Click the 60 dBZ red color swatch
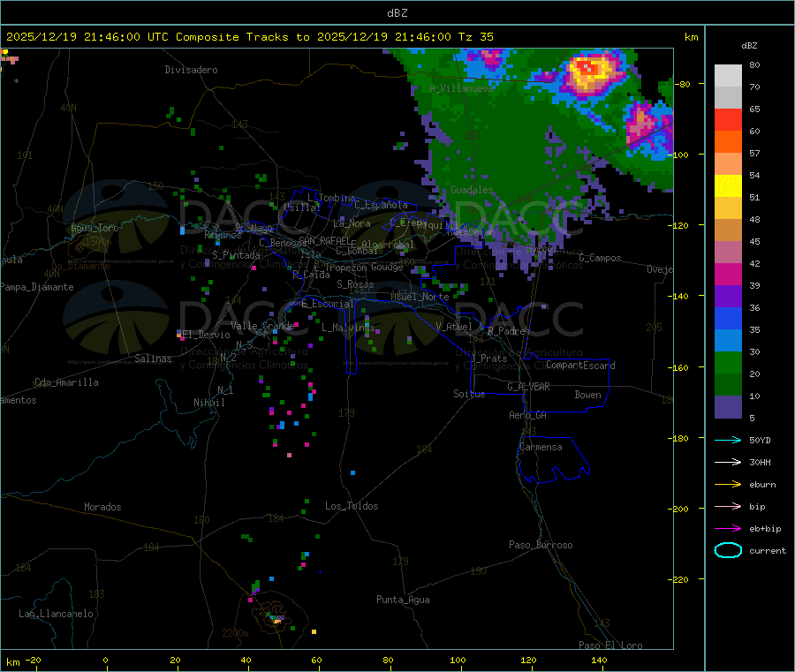Image resolution: width=795 pixels, height=672 pixels. (x=728, y=119)
